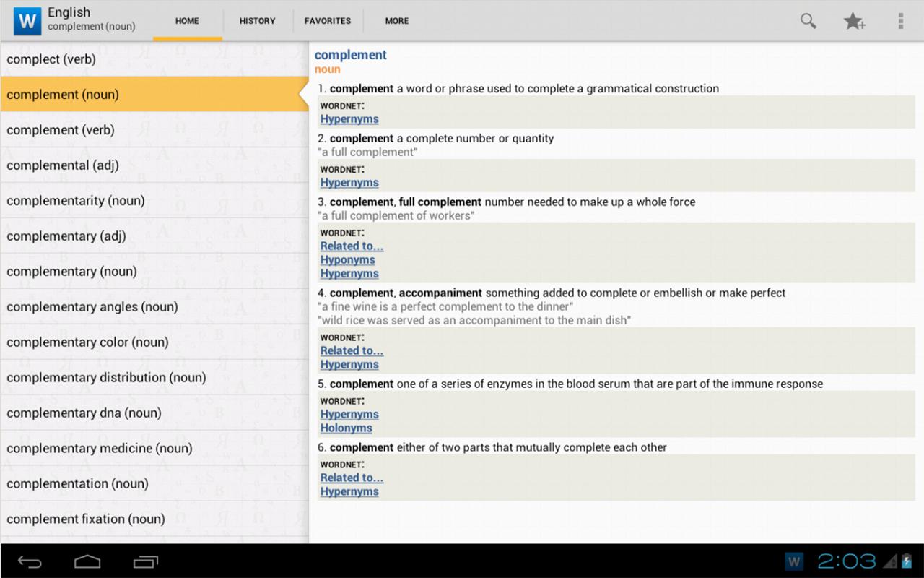
Task: Switch to the HISTORY tab
Action: (x=257, y=21)
